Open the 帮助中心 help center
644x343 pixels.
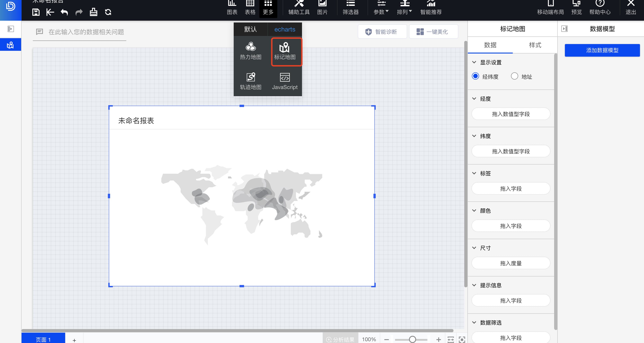coord(600,9)
